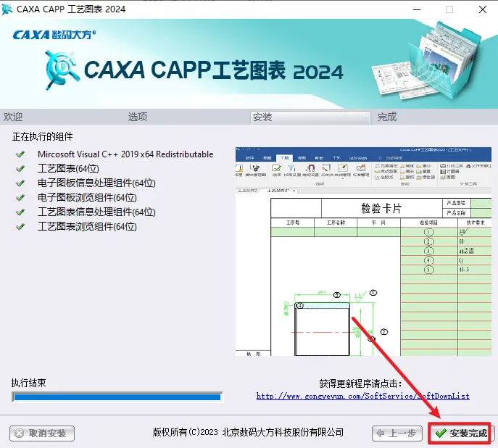Viewport: 498px width, 448px height.
Task: Close the installer window
Action: pos(483,9)
